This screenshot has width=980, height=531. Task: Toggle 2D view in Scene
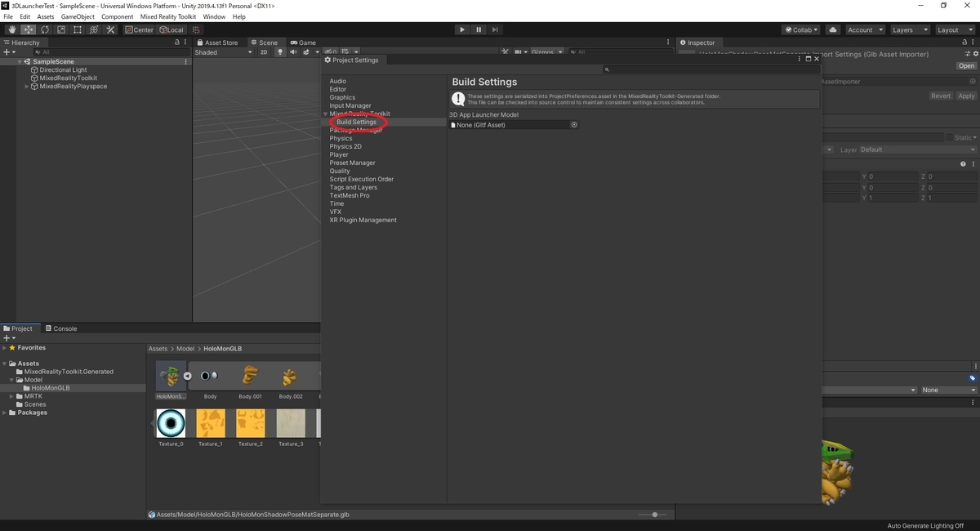pos(264,52)
